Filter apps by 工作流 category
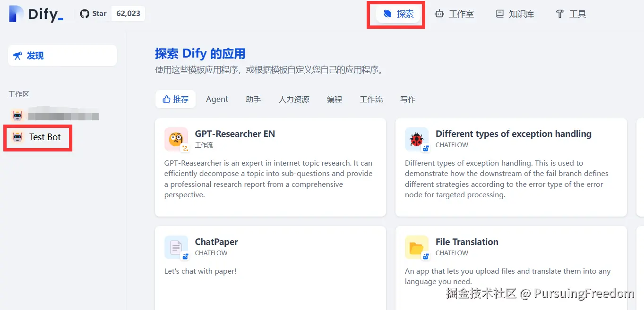 (371, 99)
